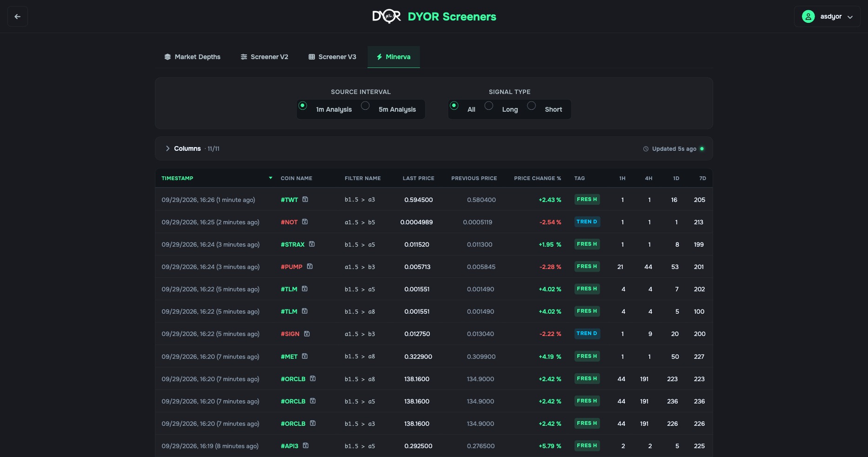The width and height of the screenshot is (868, 457).
Task: Open the #API3 coin link
Action: [289, 446]
